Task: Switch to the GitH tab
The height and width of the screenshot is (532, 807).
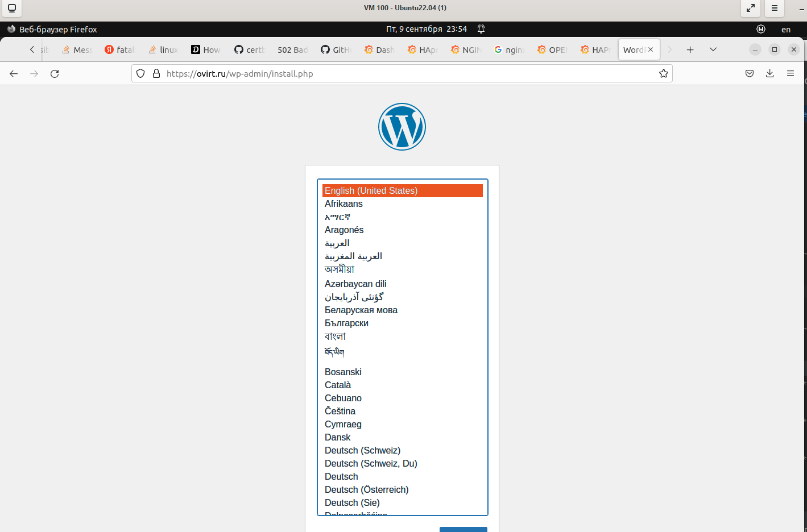Action: click(336, 49)
